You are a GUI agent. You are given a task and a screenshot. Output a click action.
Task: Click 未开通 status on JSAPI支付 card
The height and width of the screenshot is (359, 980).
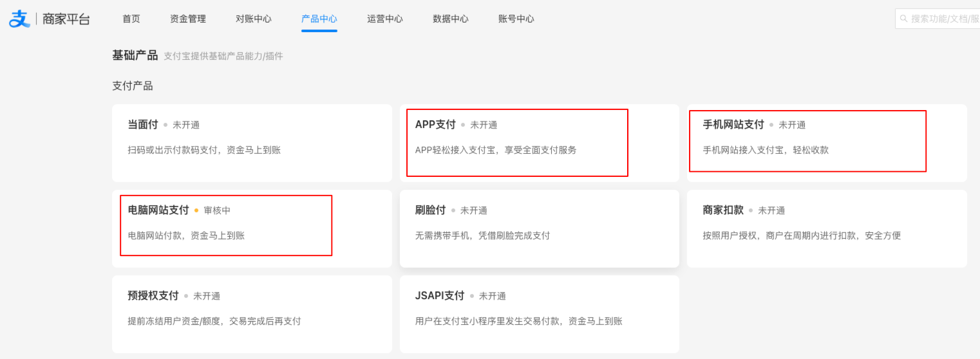493,296
